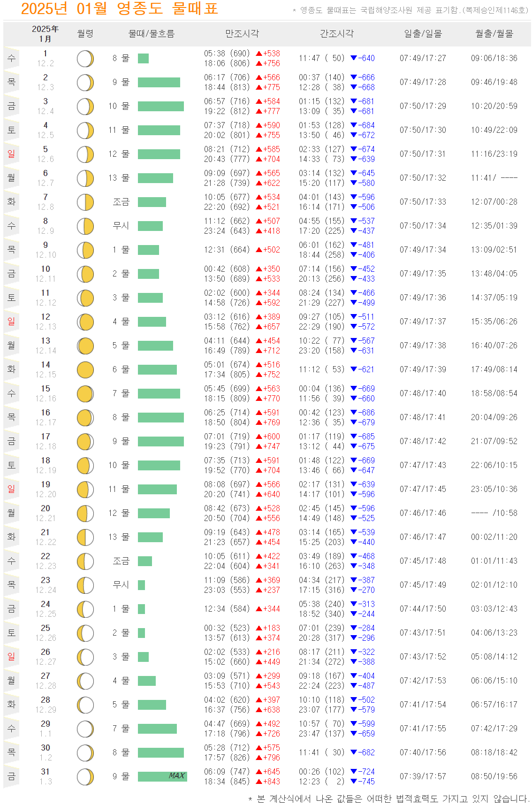
Task: Click sunrise/sunset 07:46/17:47
Action: 423,537
